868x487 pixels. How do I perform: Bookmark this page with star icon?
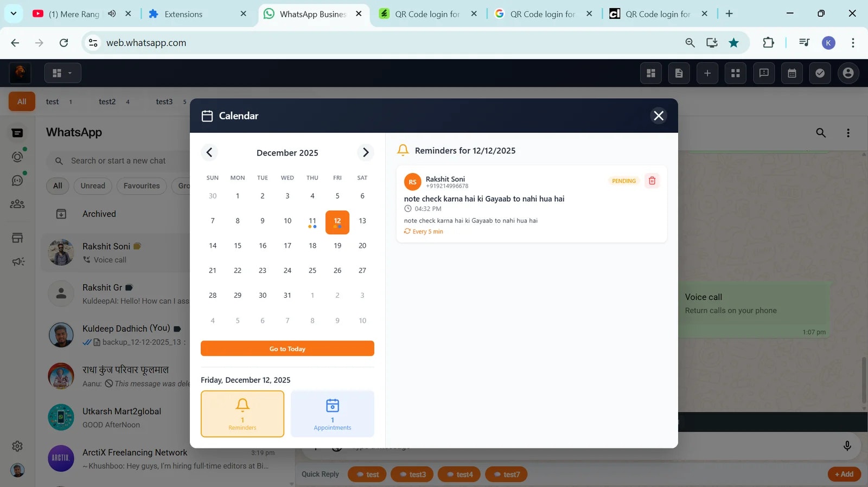coord(733,43)
